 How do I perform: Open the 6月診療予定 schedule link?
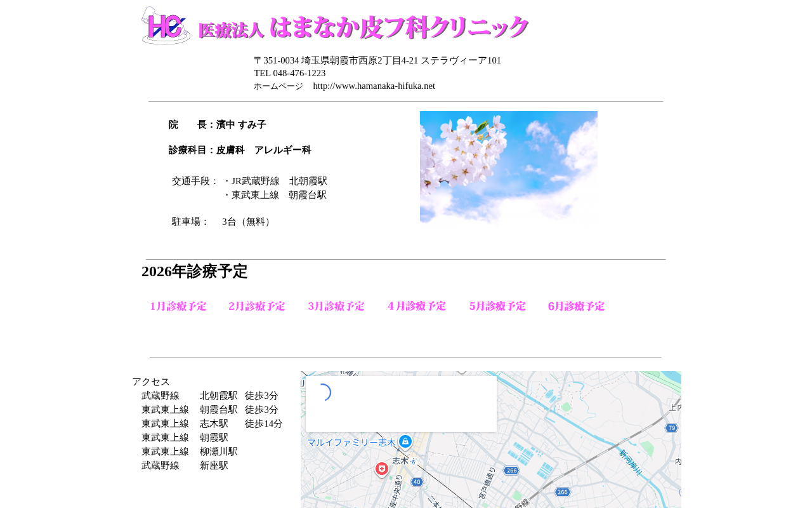click(x=576, y=306)
